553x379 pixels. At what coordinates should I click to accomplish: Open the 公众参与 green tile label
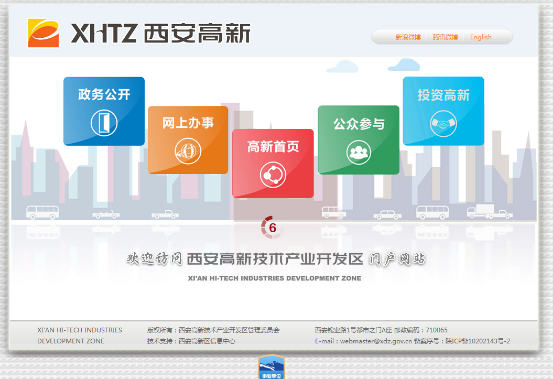[359, 124]
